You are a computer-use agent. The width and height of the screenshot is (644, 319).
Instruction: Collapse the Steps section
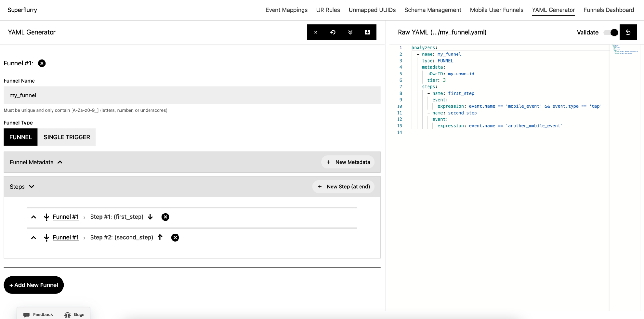tap(31, 187)
